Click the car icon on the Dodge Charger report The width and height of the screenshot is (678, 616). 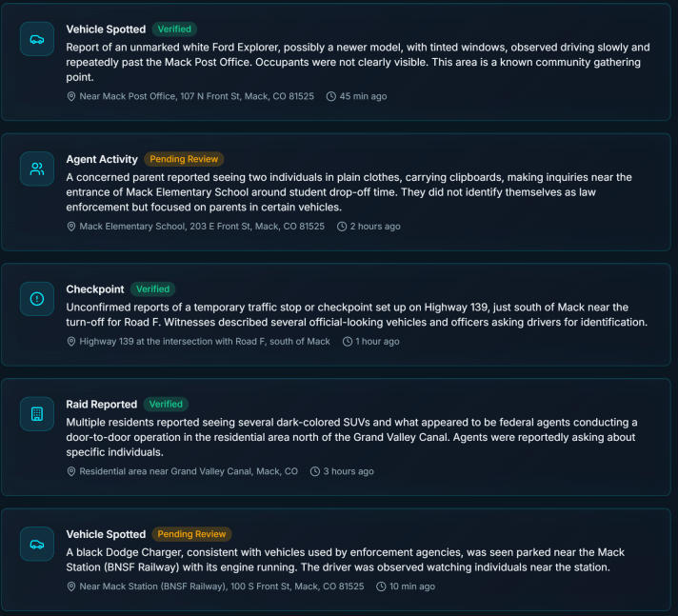(x=37, y=545)
